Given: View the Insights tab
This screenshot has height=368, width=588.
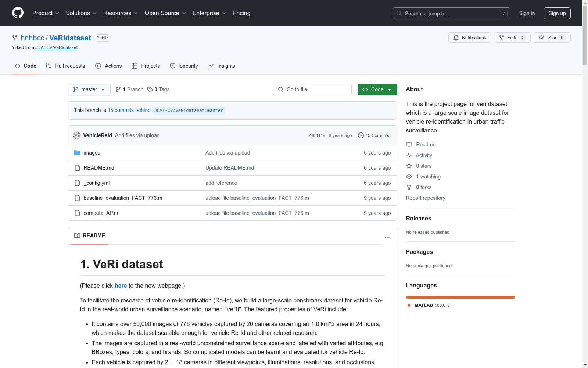Looking at the screenshot, I should 221,66.
